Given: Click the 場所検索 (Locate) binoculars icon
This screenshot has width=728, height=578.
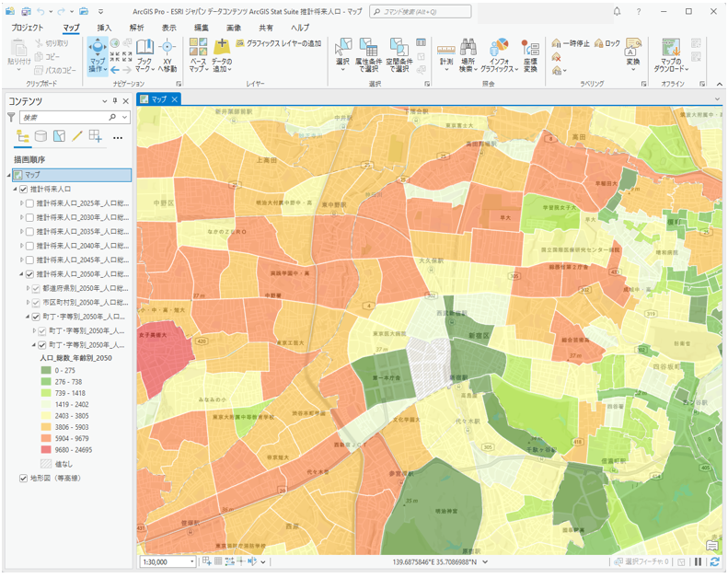Looking at the screenshot, I should tap(468, 48).
